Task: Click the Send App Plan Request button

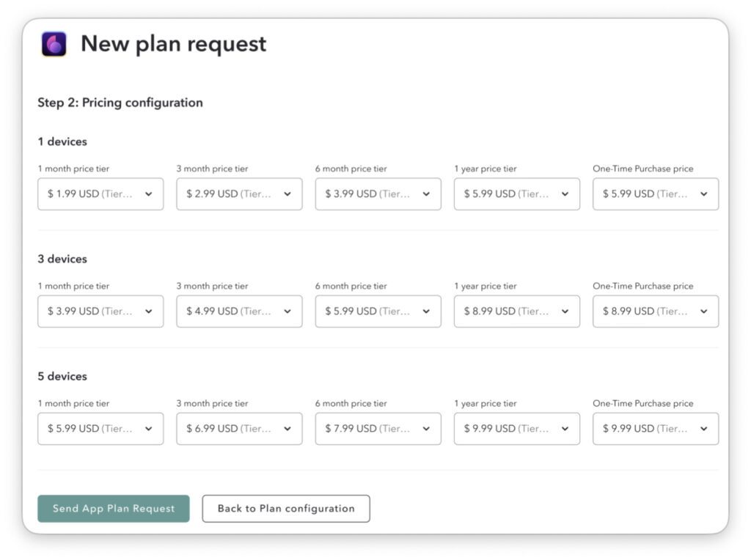Action: [x=114, y=508]
